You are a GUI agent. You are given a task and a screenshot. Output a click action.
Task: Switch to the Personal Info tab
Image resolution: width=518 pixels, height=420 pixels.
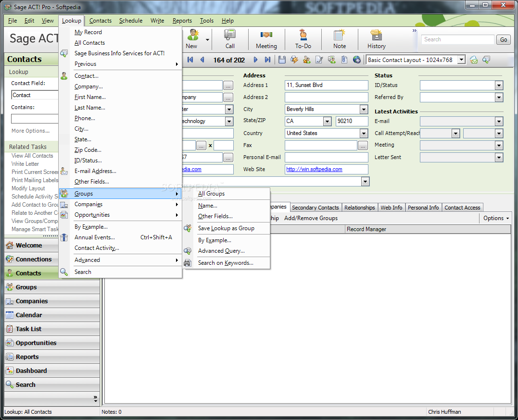[423, 208]
